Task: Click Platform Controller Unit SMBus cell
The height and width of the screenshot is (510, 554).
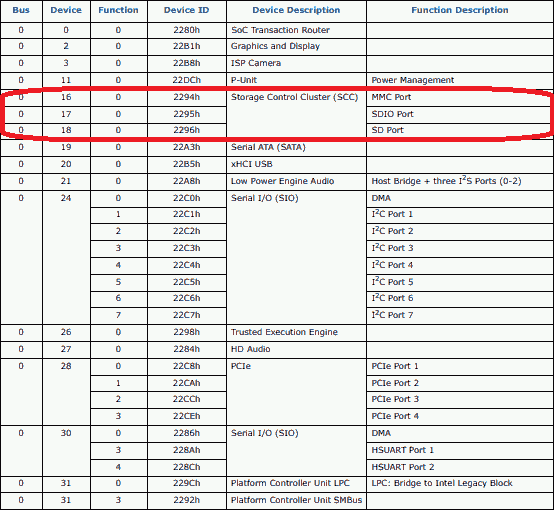Action: pyautogui.click(x=296, y=500)
